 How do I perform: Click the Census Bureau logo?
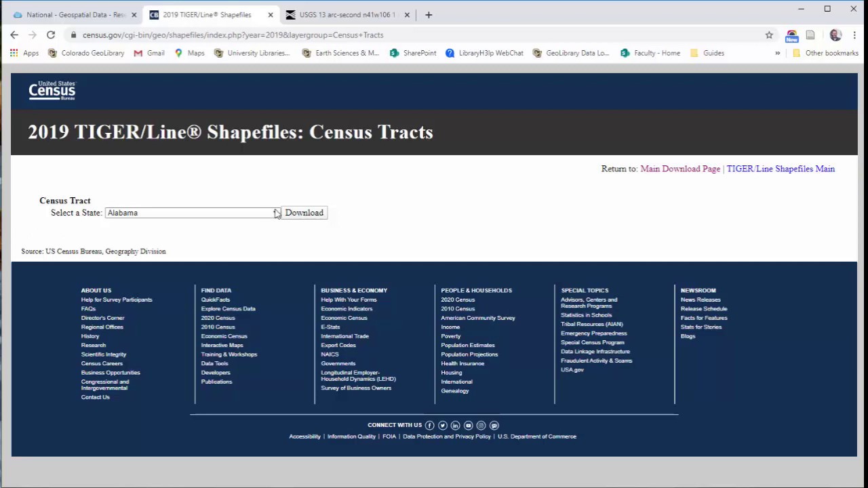[52, 90]
